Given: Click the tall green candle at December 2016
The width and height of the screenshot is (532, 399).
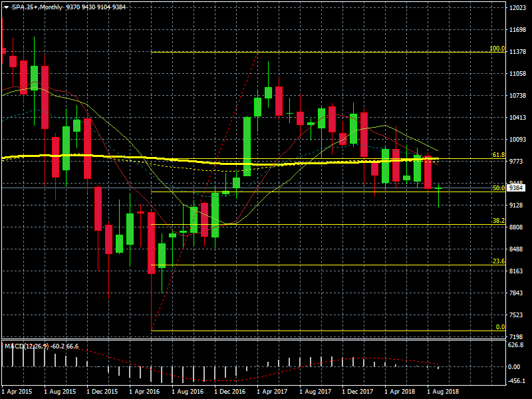Looking at the screenshot, I should [x=247, y=146].
